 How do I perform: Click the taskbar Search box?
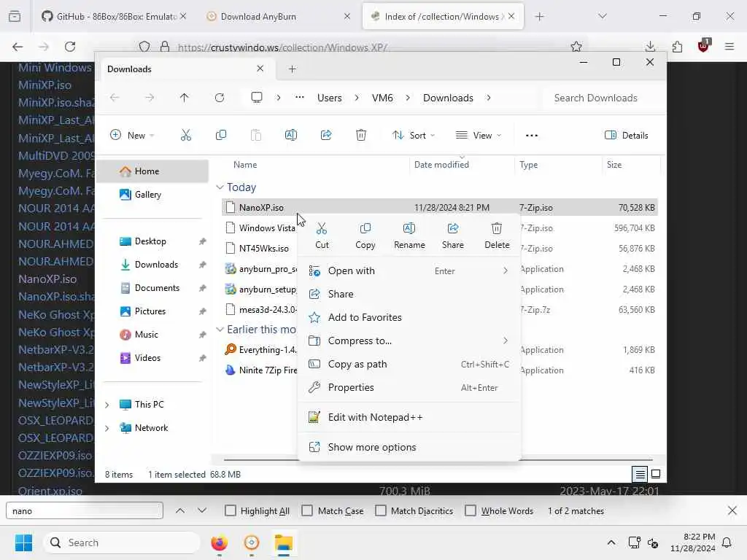tap(122, 542)
